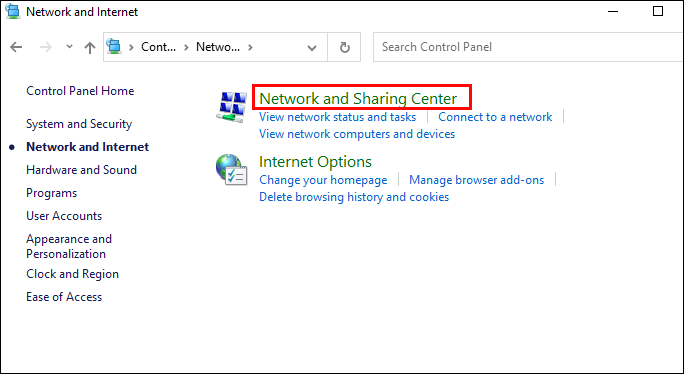Open Delete browsing history and cookies
The height and width of the screenshot is (374, 684).
pyautogui.click(x=354, y=197)
